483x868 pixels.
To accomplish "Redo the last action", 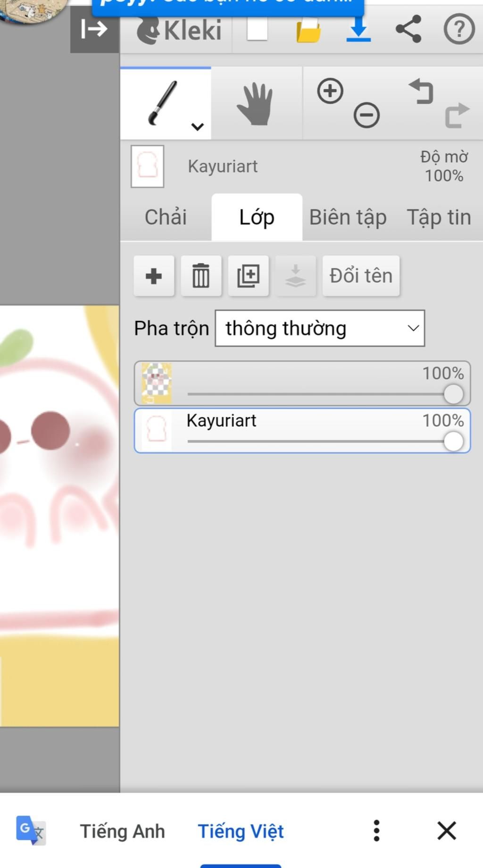I will pos(457,115).
